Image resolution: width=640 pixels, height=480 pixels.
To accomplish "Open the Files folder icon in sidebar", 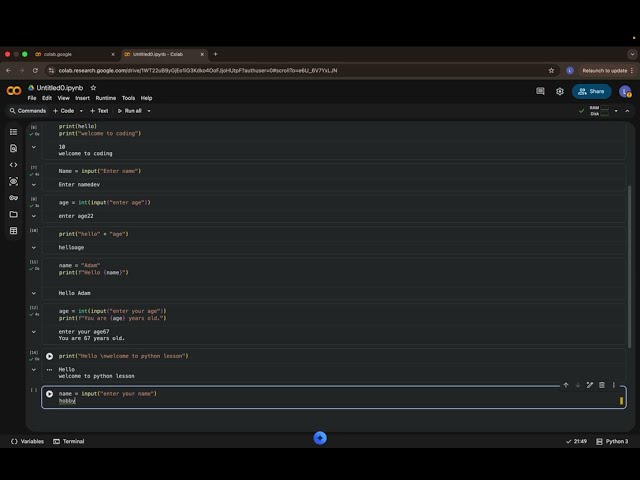I will point(13,214).
